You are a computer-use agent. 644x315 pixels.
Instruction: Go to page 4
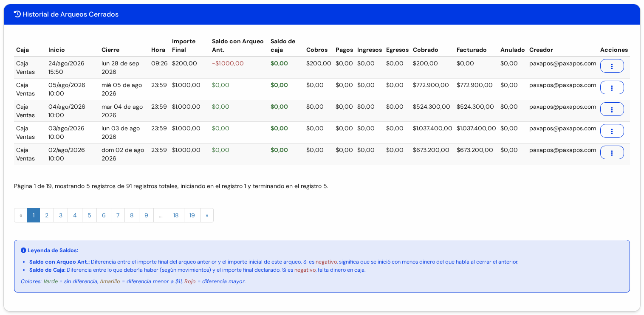[75, 215]
